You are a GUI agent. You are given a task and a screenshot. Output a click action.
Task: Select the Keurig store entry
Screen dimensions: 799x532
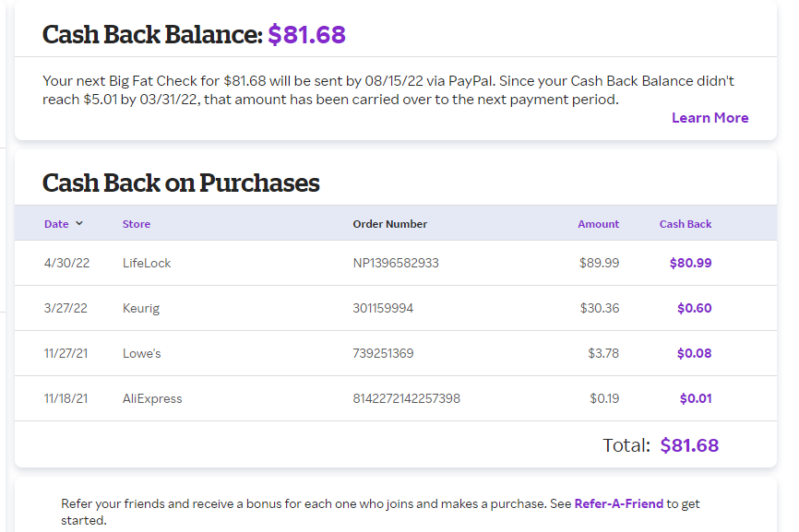pyautogui.click(x=141, y=308)
